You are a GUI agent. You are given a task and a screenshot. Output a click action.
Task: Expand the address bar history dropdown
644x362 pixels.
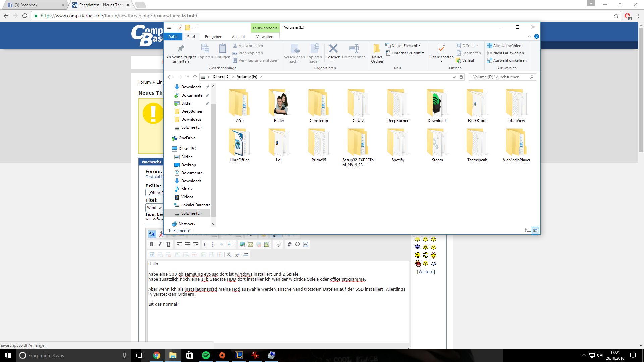(x=454, y=77)
